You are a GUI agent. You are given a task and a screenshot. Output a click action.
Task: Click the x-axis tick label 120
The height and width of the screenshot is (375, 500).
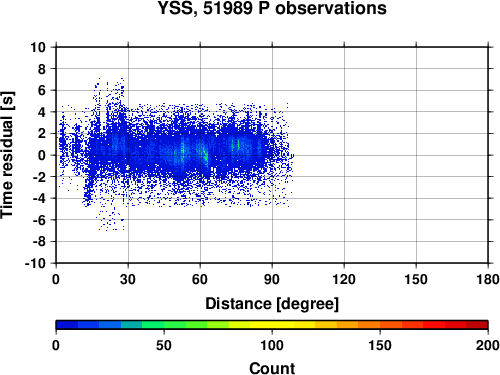click(344, 279)
